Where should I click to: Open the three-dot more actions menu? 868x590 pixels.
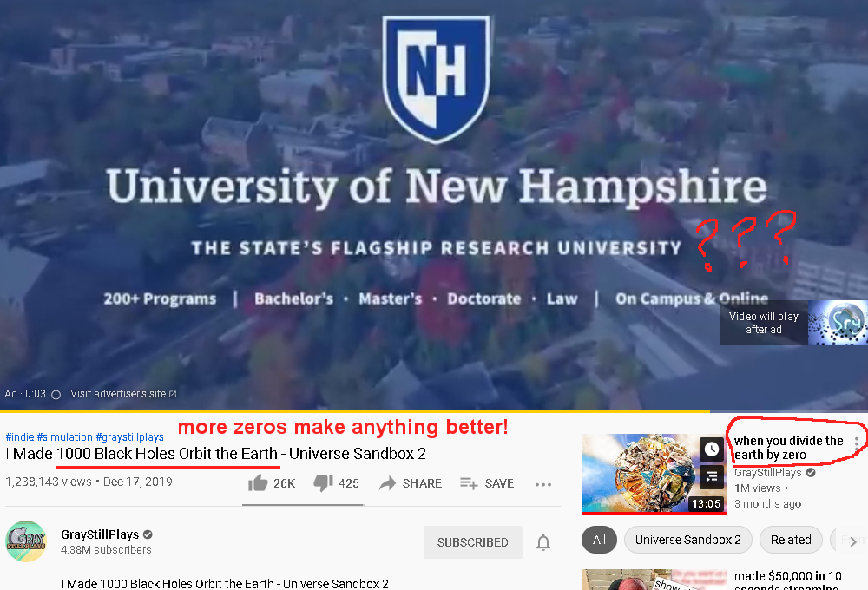click(x=543, y=484)
